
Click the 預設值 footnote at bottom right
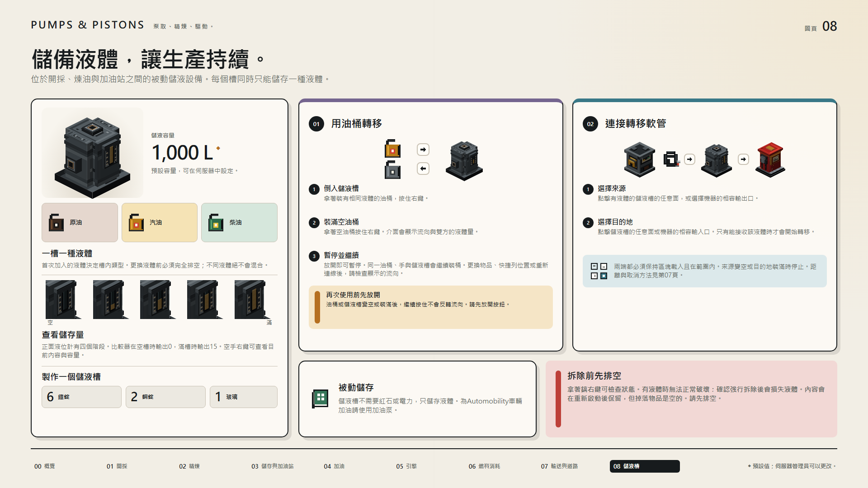point(792,466)
